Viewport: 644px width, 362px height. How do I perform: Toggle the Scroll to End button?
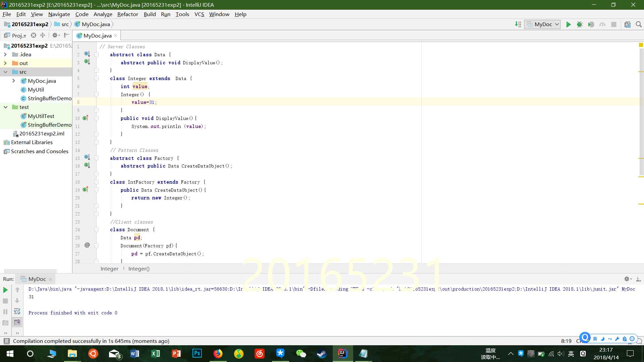tap(17, 322)
